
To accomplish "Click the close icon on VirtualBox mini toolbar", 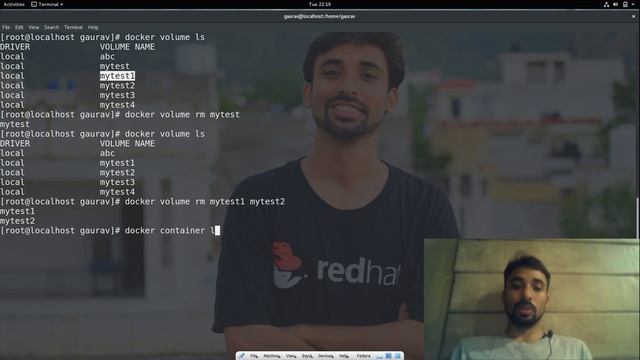I will coord(398,356).
